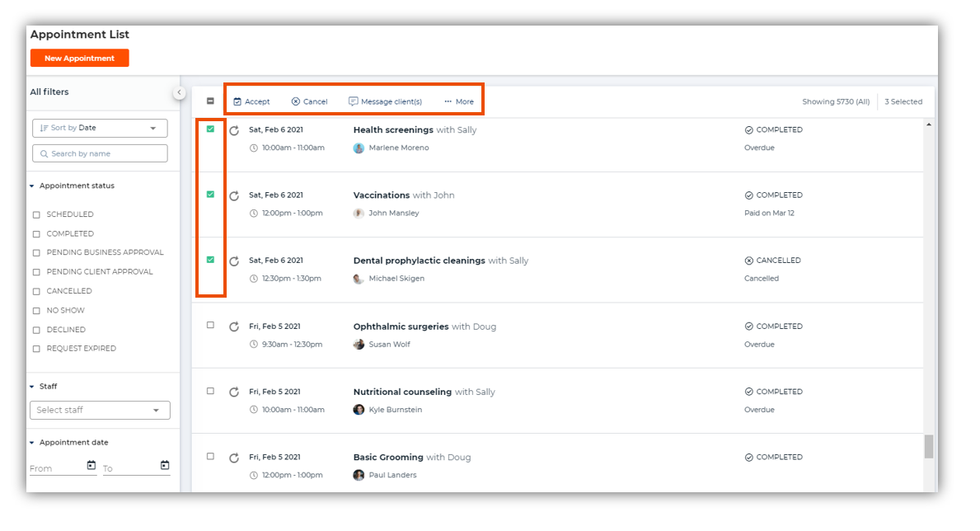Click the appointment list scrollbar thumb
Viewport: 980px width, 531px height.
[929, 447]
